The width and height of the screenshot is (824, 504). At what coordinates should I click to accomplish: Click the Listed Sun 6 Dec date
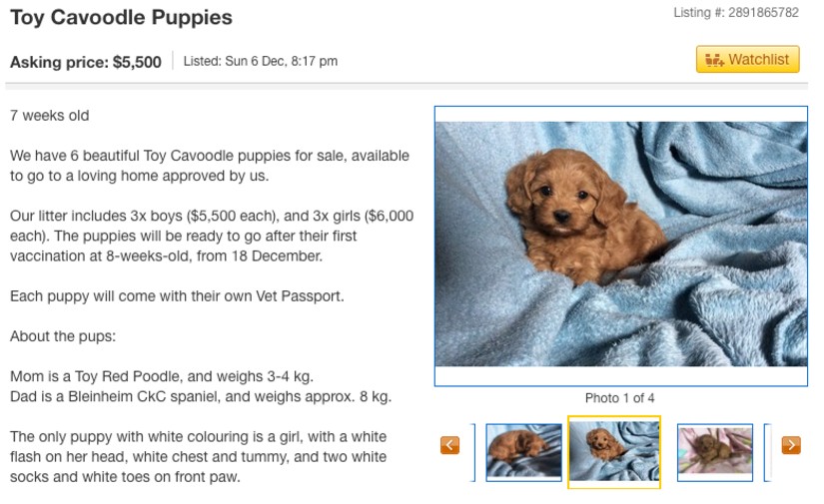click(260, 62)
